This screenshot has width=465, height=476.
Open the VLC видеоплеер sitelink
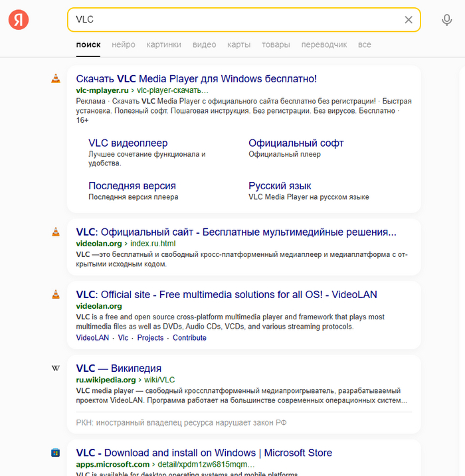pos(128,143)
